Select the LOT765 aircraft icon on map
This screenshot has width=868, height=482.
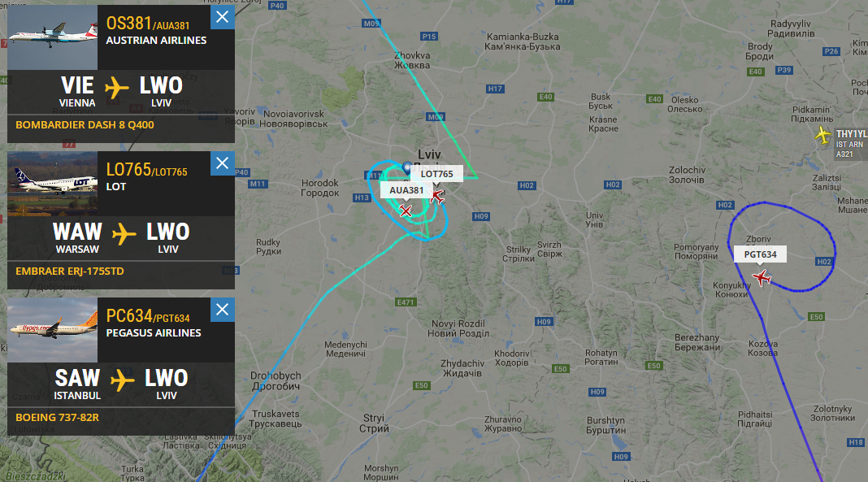coord(436,195)
